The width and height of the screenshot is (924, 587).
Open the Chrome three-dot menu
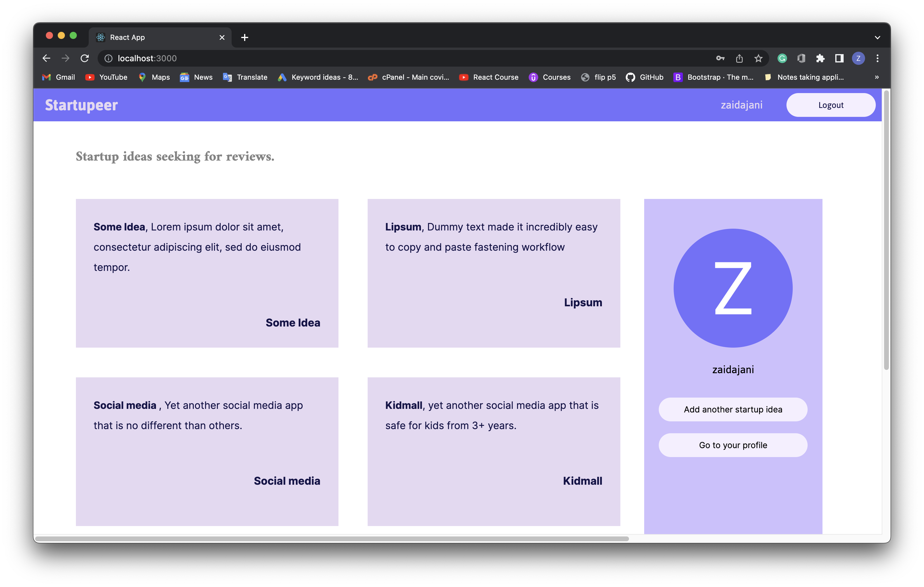click(x=878, y=58)
